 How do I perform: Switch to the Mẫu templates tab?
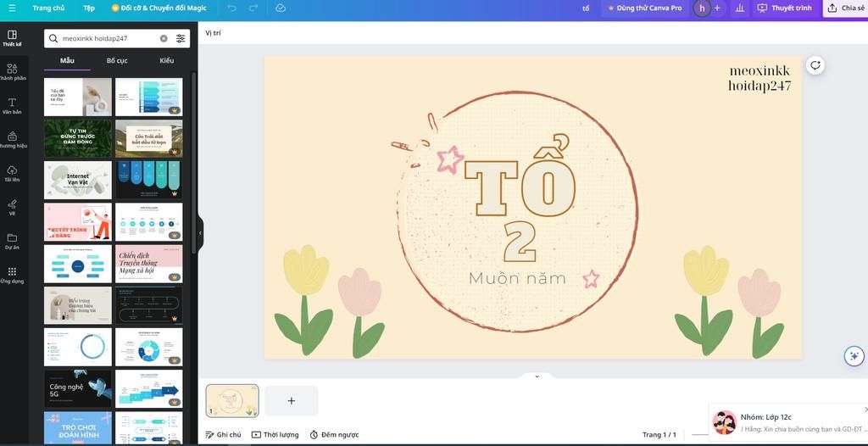tap(68, 60)
